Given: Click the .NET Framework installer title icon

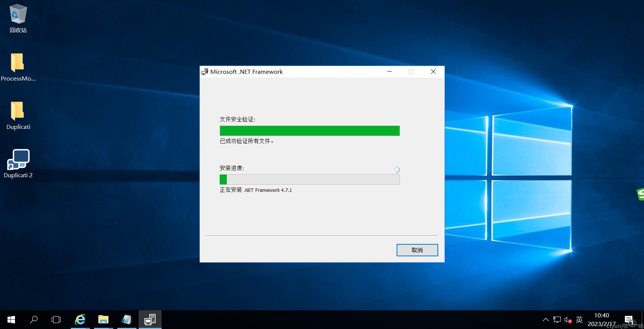Looking at the screenshot, I should [205, 72].
